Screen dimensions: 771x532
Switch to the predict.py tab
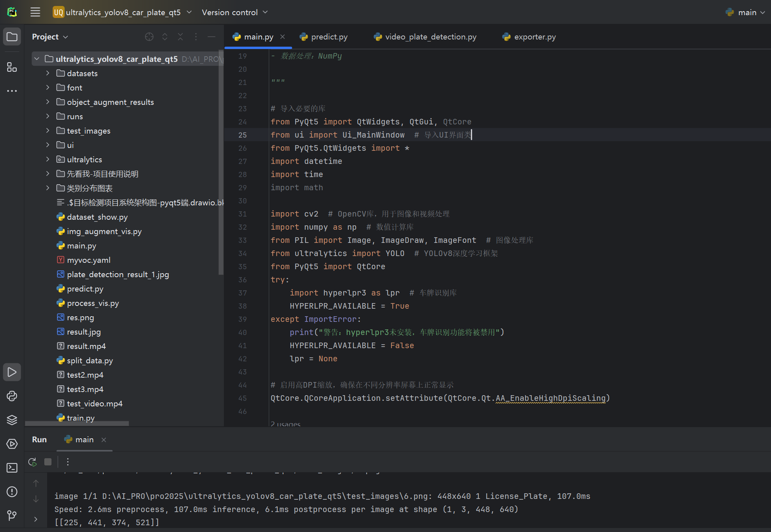pyautogui.click(x=324, y=37)
